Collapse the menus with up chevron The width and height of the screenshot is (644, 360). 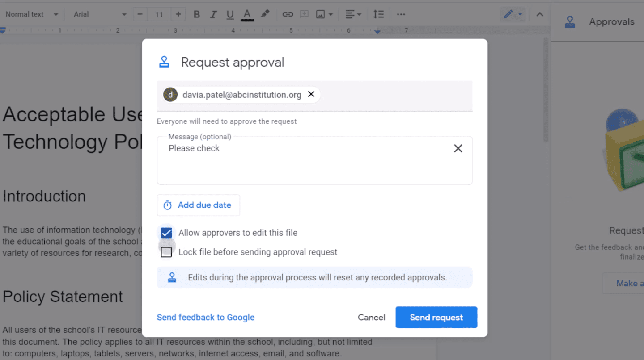pos(540,14)
